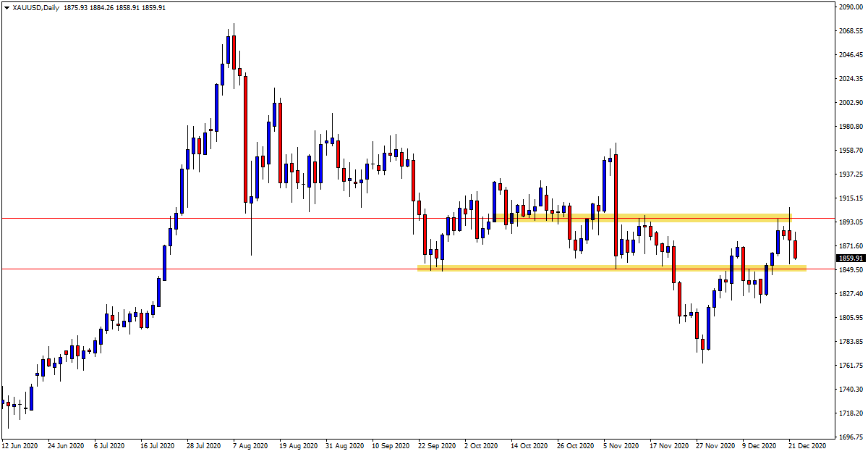
Task: Click the 1871.60 price axis label
Action: [851, 246]
